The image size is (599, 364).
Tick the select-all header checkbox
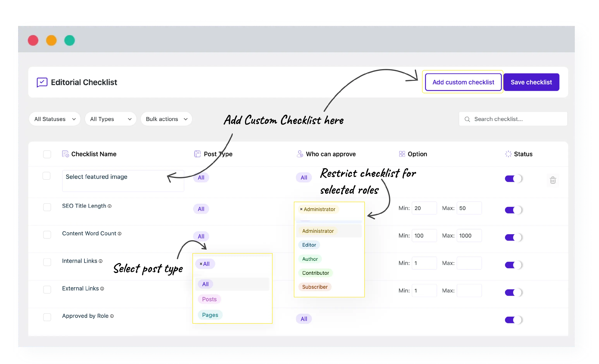47,154
